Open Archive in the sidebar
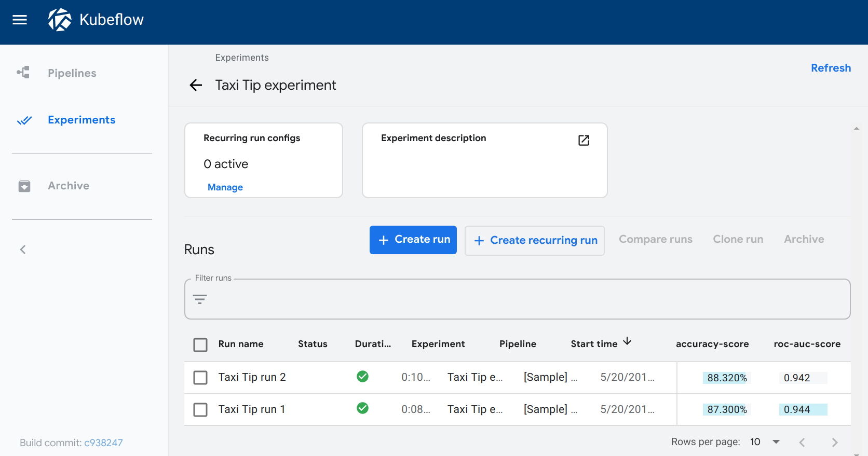Screen dimensions: 868x456 pos(69,186)
